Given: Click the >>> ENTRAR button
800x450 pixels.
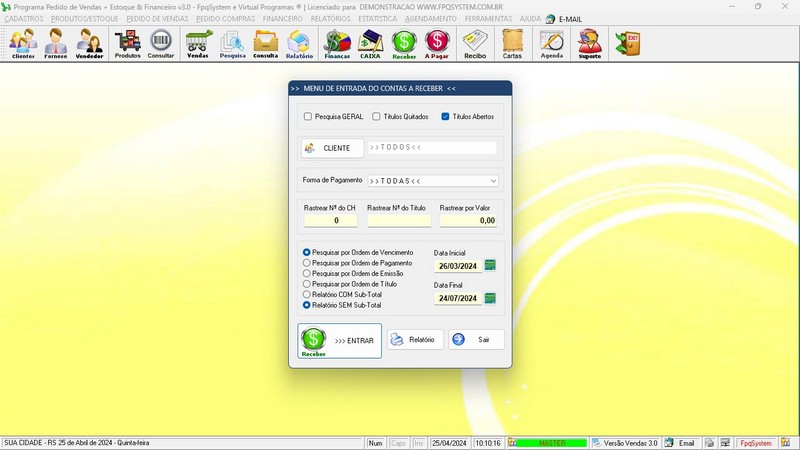Looking at the screenshot, I should pyautogui.click(x=339, y=341).
